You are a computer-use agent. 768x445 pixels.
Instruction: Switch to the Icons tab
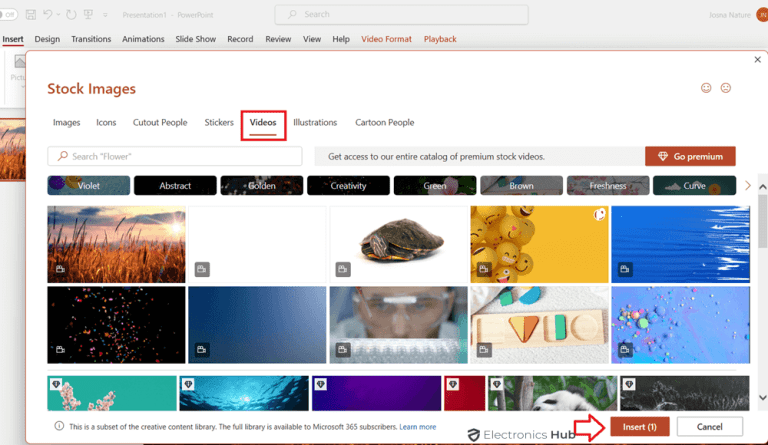(106, 122)
